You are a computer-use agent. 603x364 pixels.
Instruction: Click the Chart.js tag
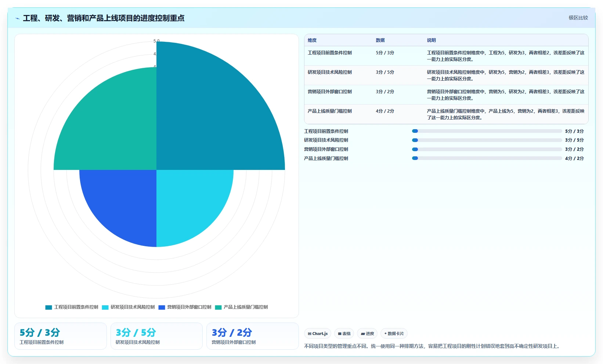pyautogui.click(x=318, y=334)
